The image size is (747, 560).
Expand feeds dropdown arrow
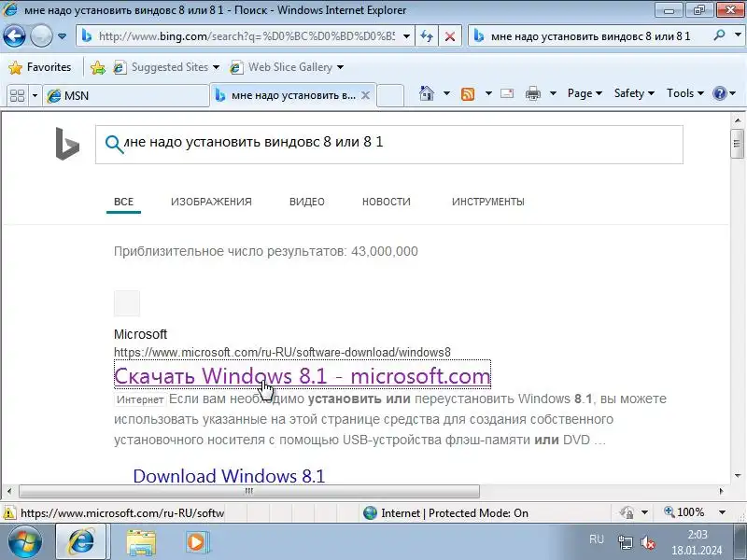[x=488, y=93]
